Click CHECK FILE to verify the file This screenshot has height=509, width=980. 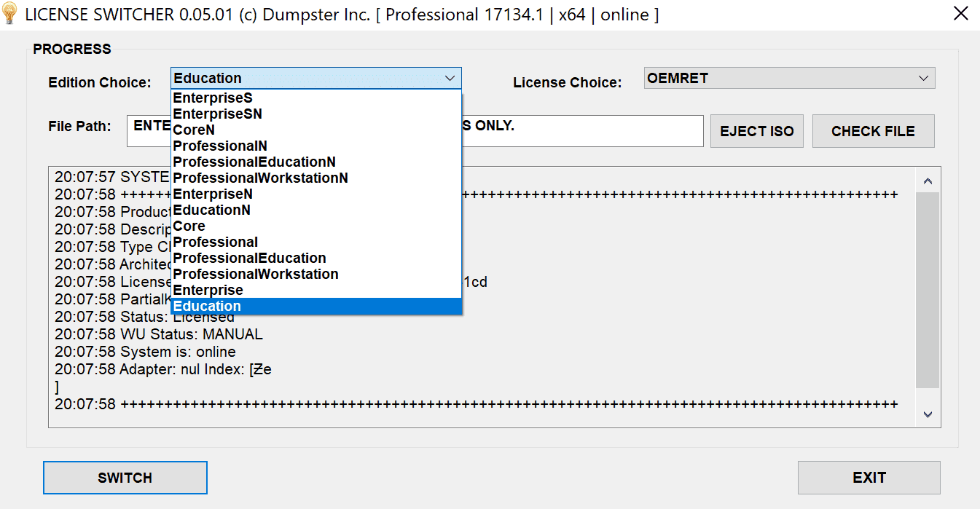click(873, 131)
